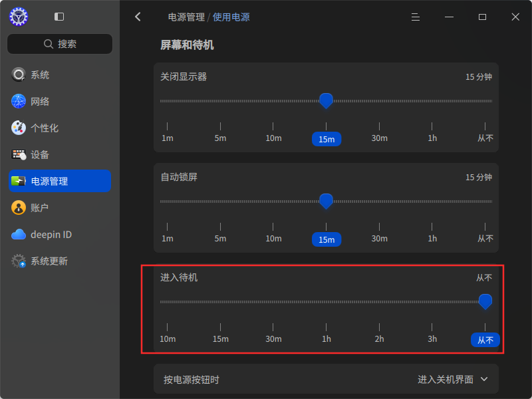
Task: Click the 电源管理 battery icon
Action: pyautogui.click(x=19, y=181)
